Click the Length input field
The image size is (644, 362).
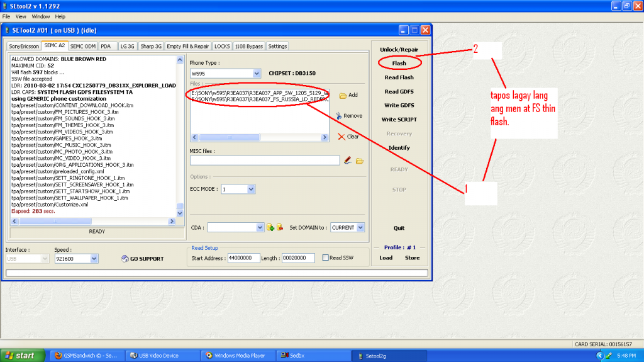tap(298, 258)
